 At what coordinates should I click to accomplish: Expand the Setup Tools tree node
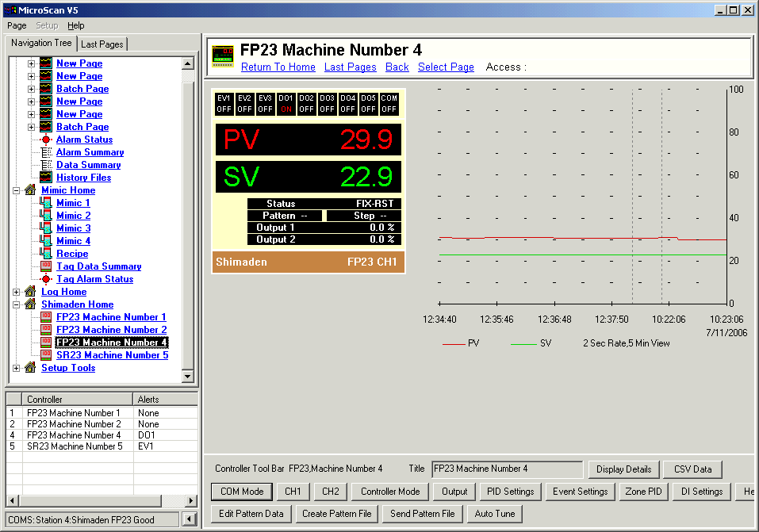[16, 368]
